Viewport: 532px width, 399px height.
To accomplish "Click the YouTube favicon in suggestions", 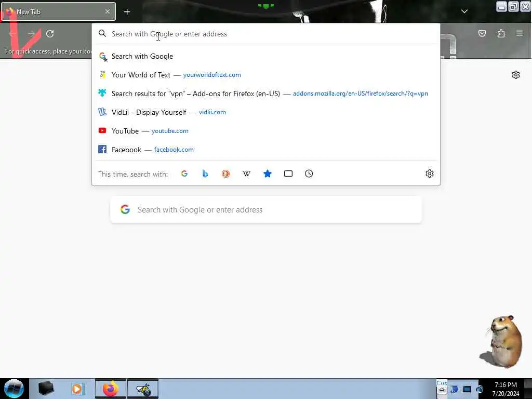I will [x=102, y=130].
